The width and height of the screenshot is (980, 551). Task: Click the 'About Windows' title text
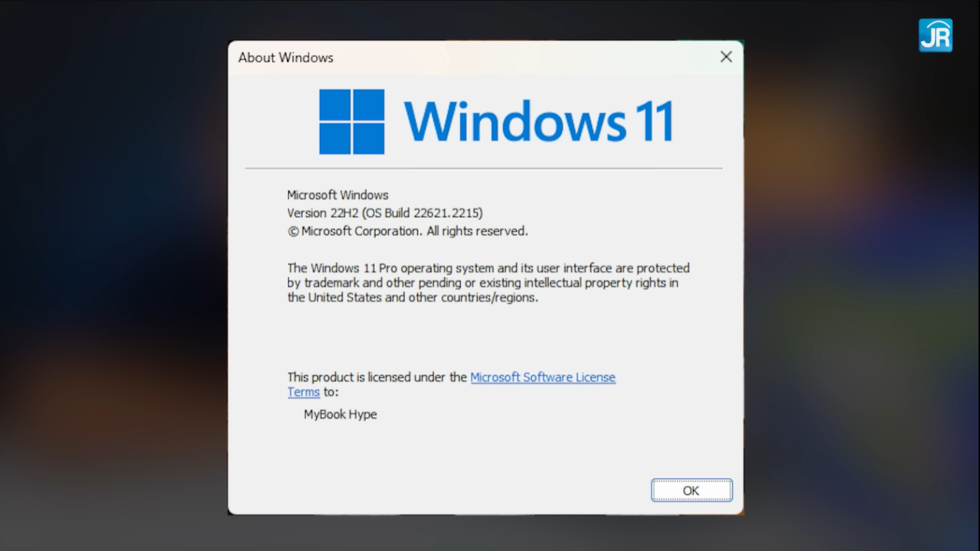[286, 57]
